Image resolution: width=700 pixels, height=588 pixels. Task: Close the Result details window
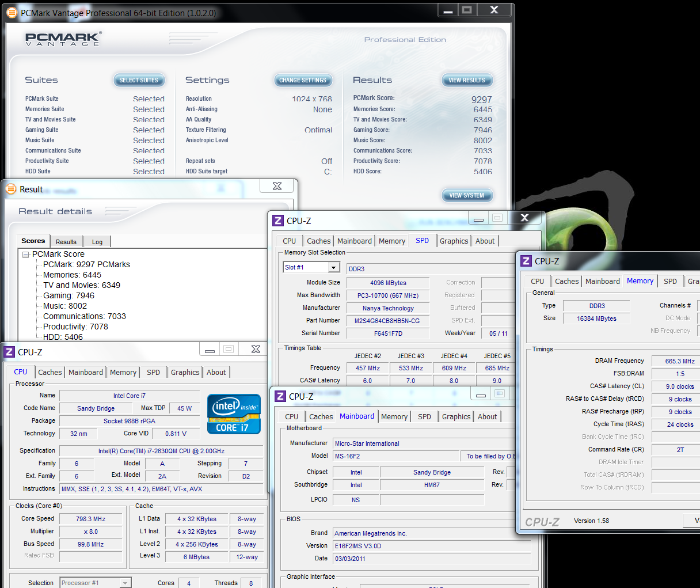277,186
